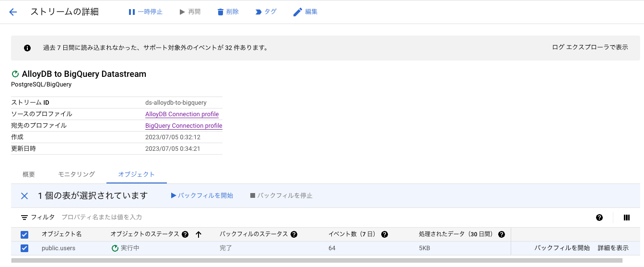Sort by オブジェクトのステータス arrow
Image resolution: width=644 pixels, height=267 pixels.
click(199, 234)
